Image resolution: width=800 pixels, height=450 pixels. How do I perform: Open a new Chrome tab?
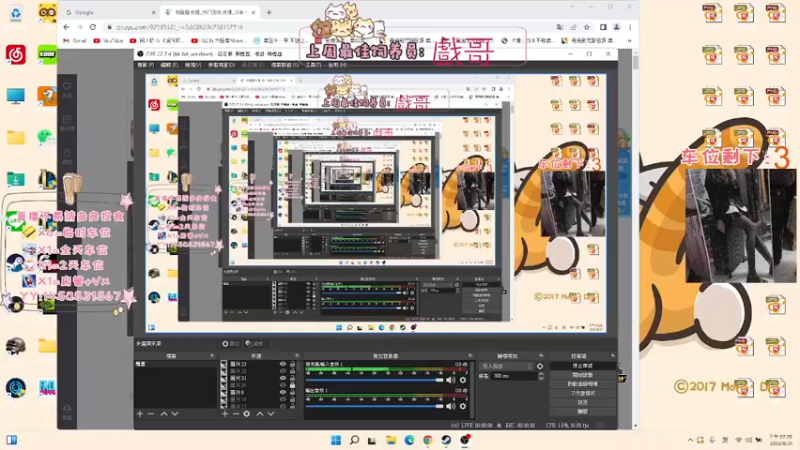tap(269, 12)
